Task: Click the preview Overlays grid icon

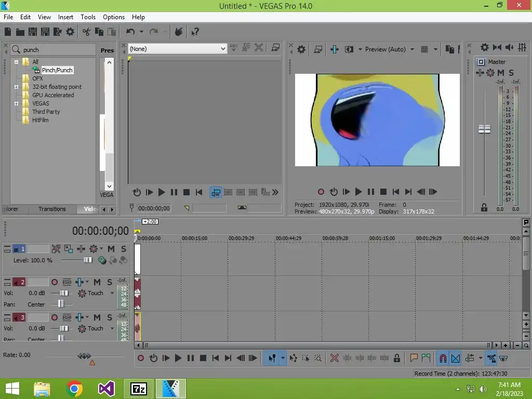Action: pos(424,49)
